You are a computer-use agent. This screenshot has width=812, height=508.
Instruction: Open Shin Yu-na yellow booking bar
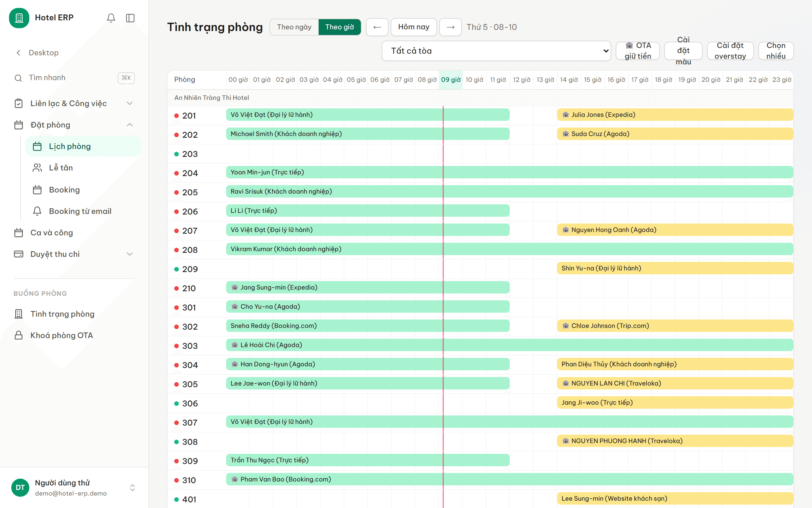point(675,268)
